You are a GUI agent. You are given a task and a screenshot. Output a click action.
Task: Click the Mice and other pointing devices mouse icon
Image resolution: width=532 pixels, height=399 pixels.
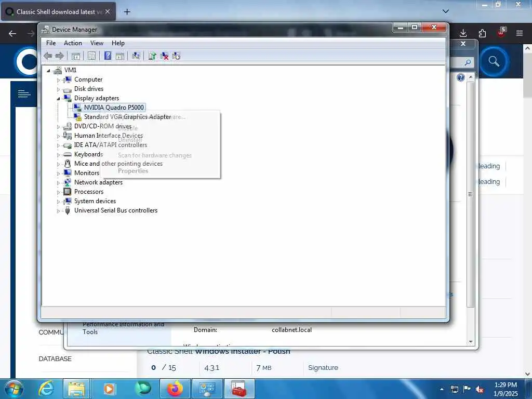click(68, 164)
